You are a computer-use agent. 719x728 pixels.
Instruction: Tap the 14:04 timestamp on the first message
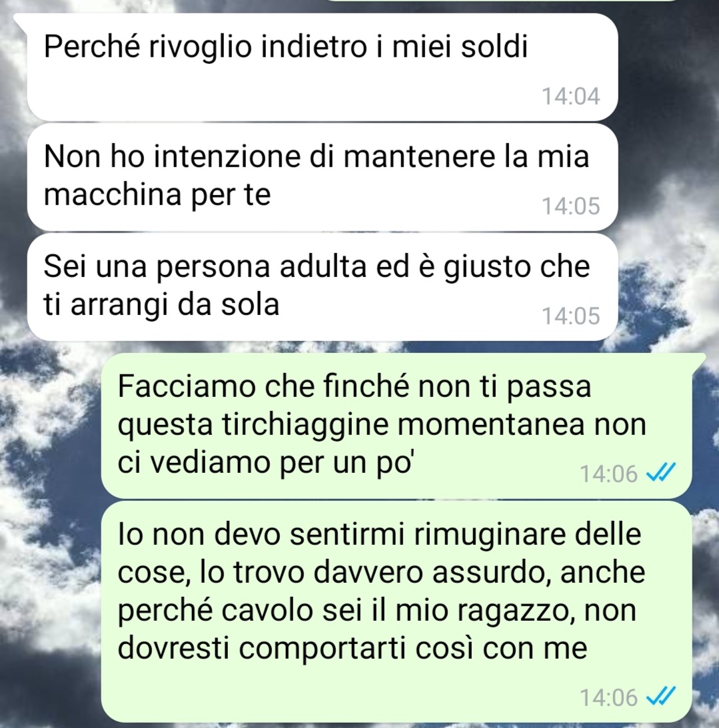[571, 96]
